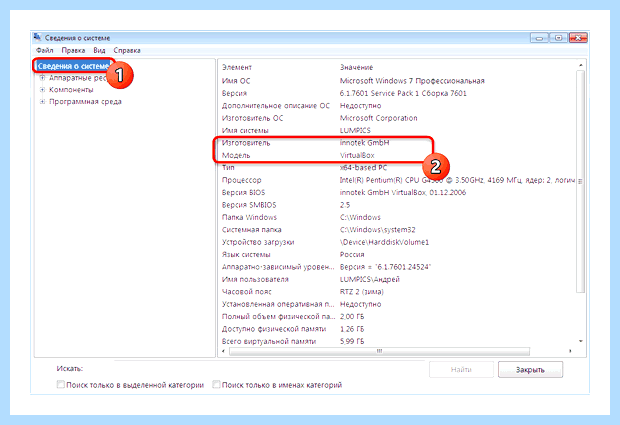Click the Элемент column header

click(237, 67)
